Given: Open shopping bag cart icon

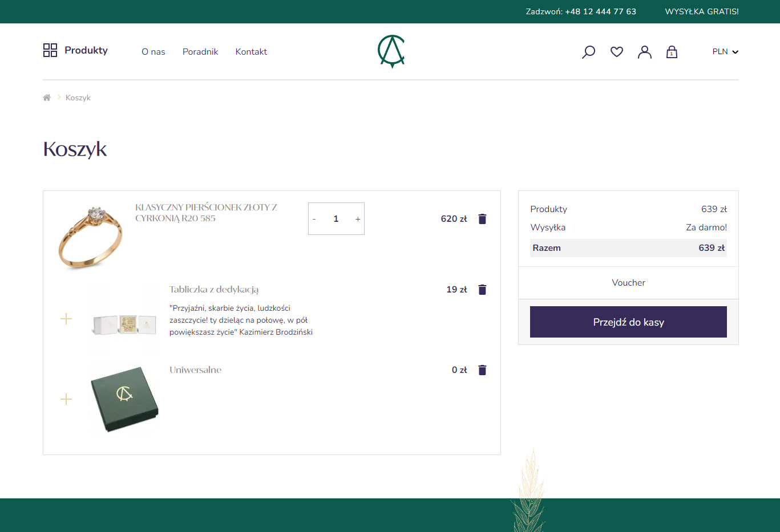Looking at the screenshot, I should tap(672, 52).
